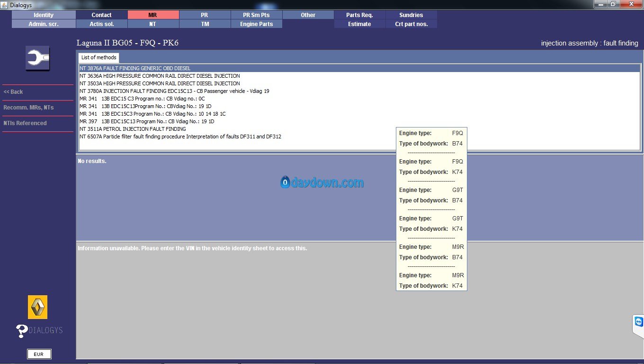Open the Sundries tab
Viewport: 644px width, 364px height.
pos(411,15)
